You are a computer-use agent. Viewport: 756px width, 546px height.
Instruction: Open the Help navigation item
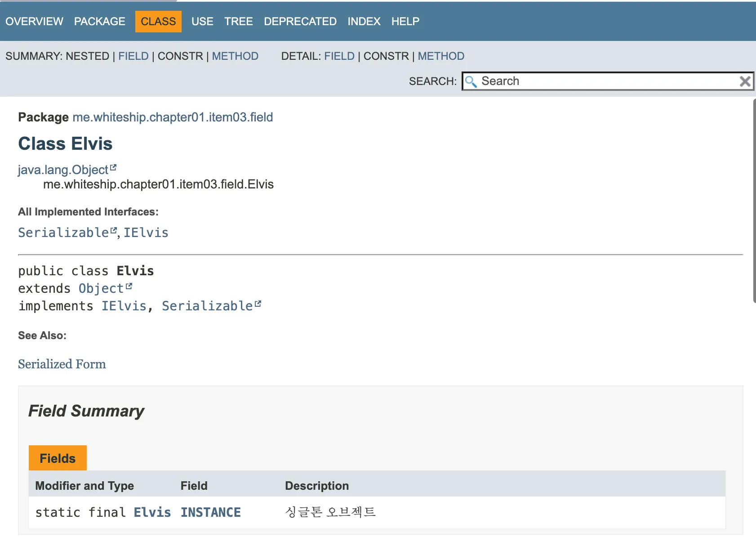pyautogui.click(x=405, y=22)
